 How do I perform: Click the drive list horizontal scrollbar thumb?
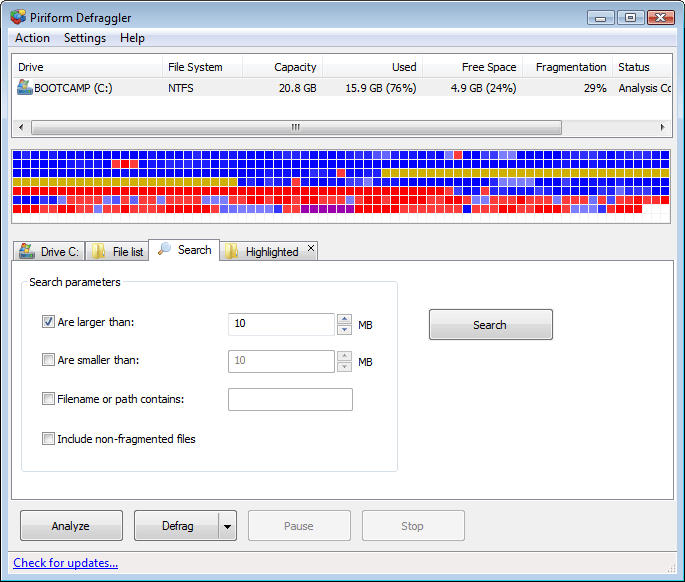click(x=296, y=128)
